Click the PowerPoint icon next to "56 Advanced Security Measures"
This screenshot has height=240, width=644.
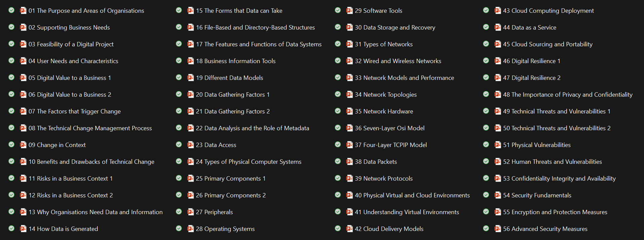pyautogui.click(x=497, y=229)
